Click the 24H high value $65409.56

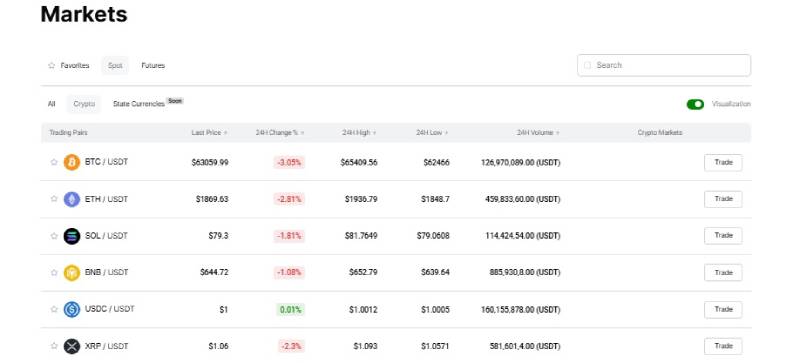[x=359, y=162]
